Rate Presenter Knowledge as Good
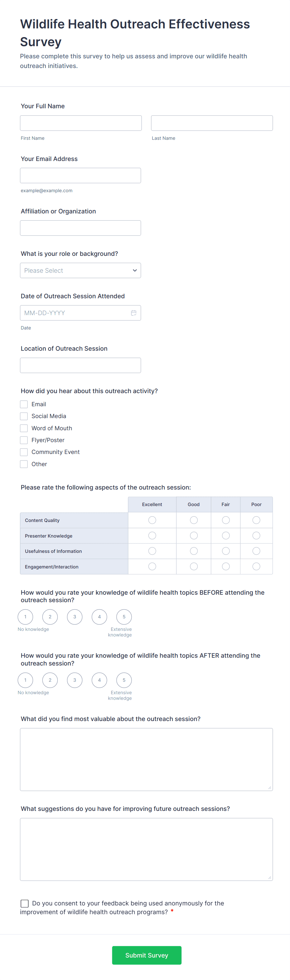The image size is (290, 980). coord(193,535)
